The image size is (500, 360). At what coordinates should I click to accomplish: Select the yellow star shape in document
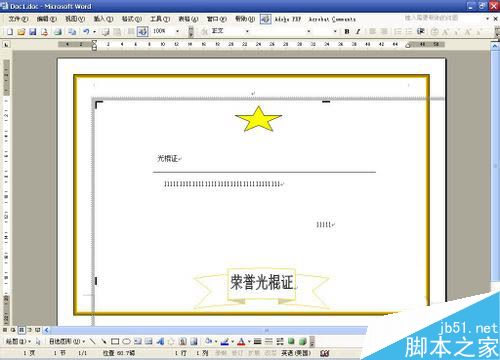pos(258,118)
